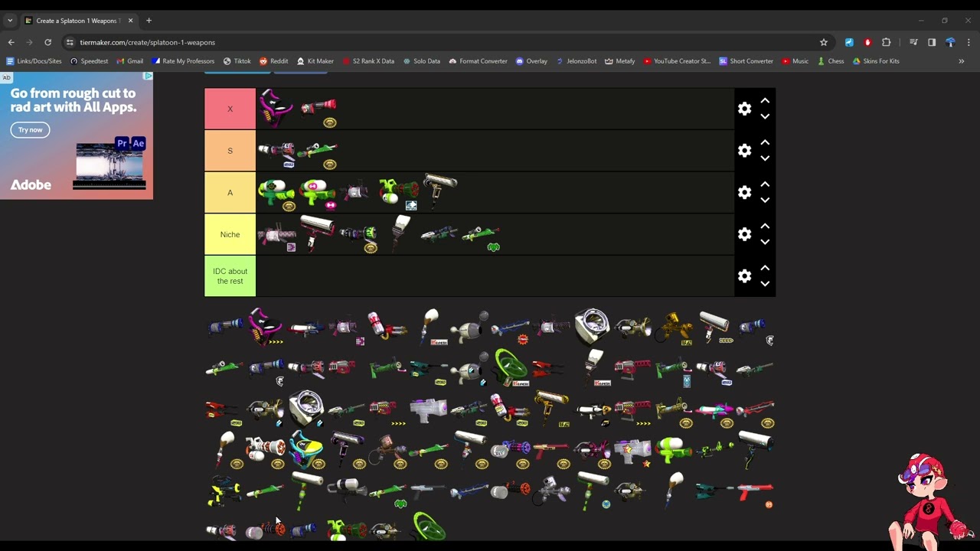Select the white brush in Niche tier
Image resolution: width=980 pixels, height=551 pixels.
coord(399,234)
